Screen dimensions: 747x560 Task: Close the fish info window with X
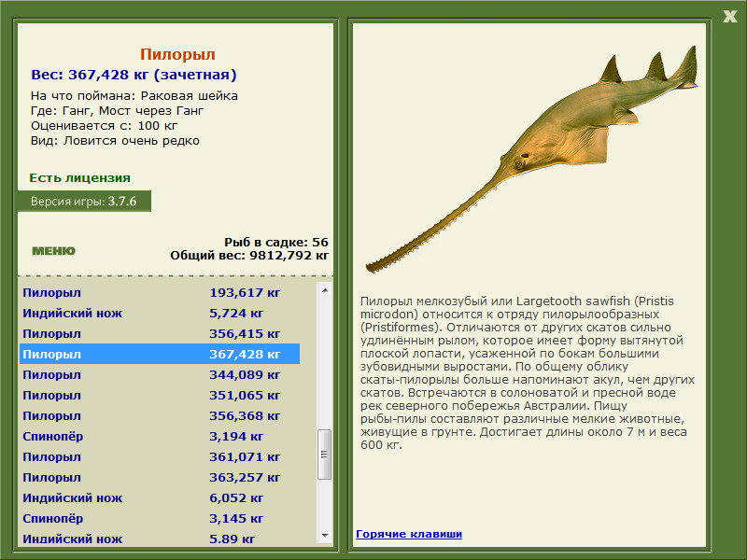click(x=729, y=16)
